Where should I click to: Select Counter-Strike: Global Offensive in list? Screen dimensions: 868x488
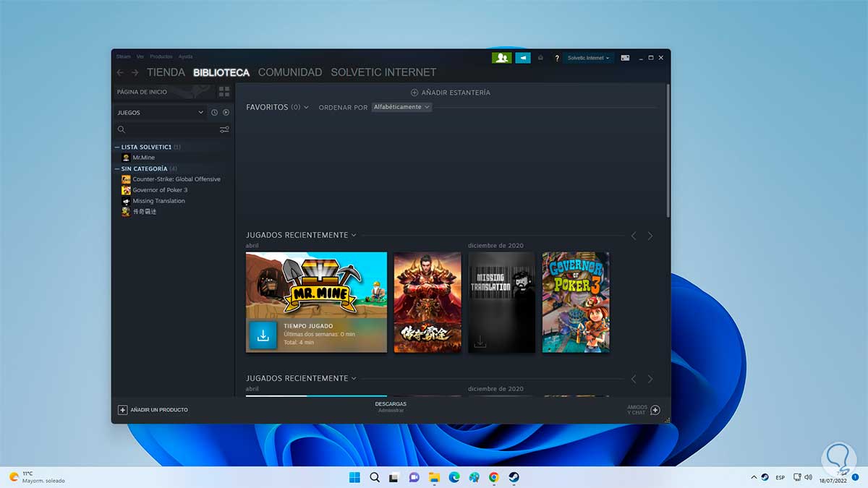(x=176, y=179)
